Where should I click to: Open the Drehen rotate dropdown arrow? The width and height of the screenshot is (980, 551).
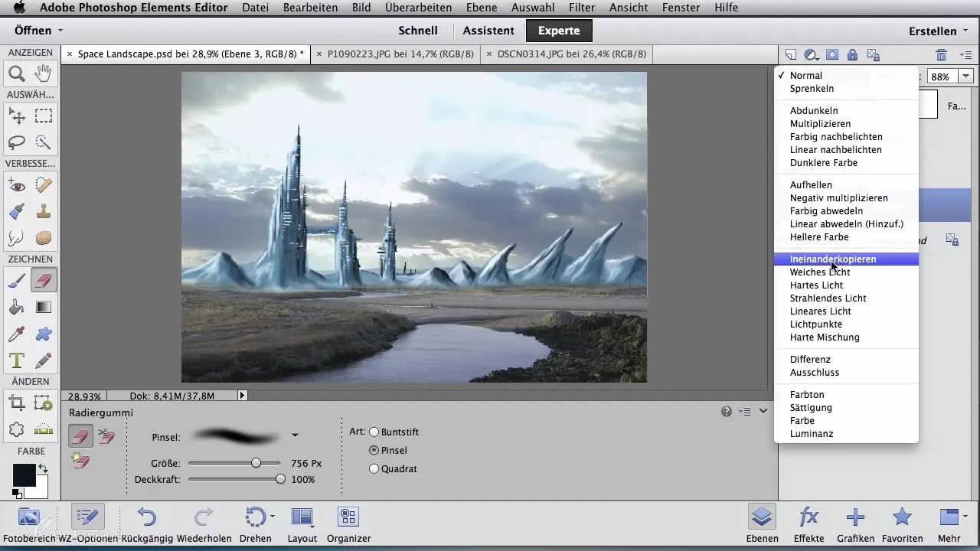[x=273, y=517]
